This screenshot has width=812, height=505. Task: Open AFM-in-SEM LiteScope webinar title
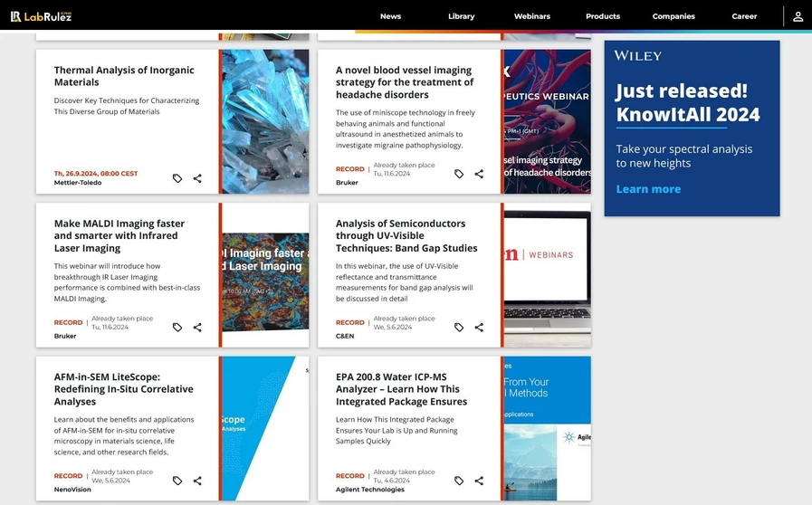click(x=124, y=389)
